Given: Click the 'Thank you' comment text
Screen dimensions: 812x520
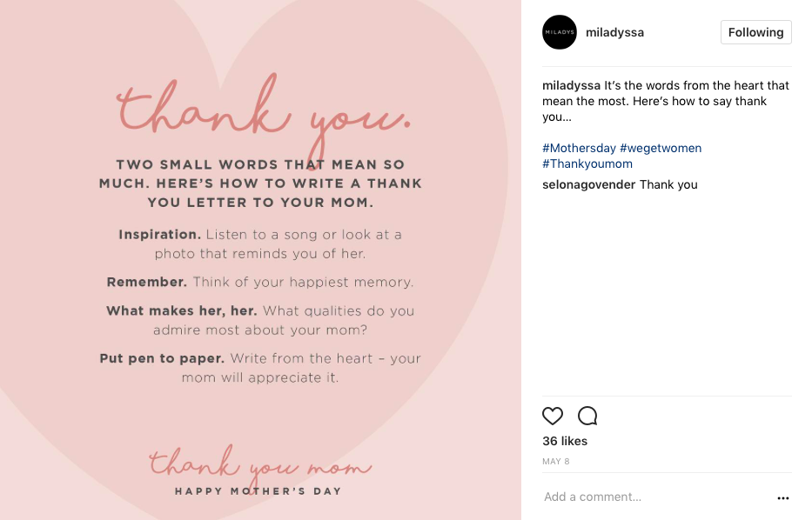Looking at the screenshot, I should 668,184.
